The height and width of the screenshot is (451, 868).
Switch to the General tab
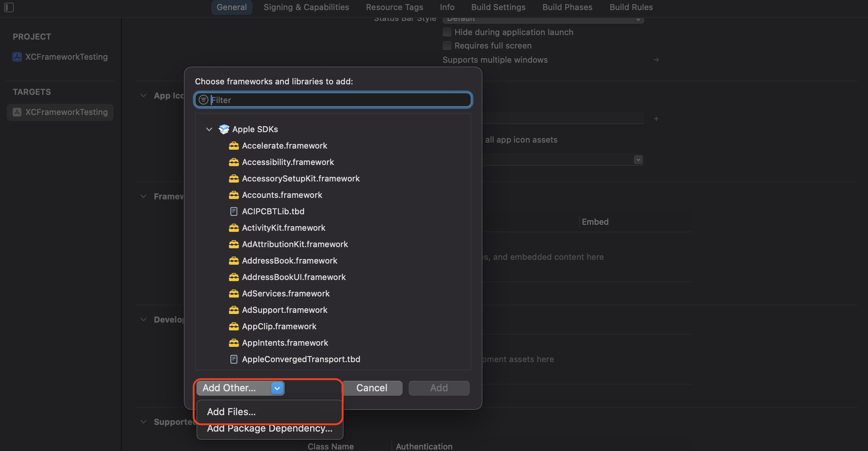point(232,7)
